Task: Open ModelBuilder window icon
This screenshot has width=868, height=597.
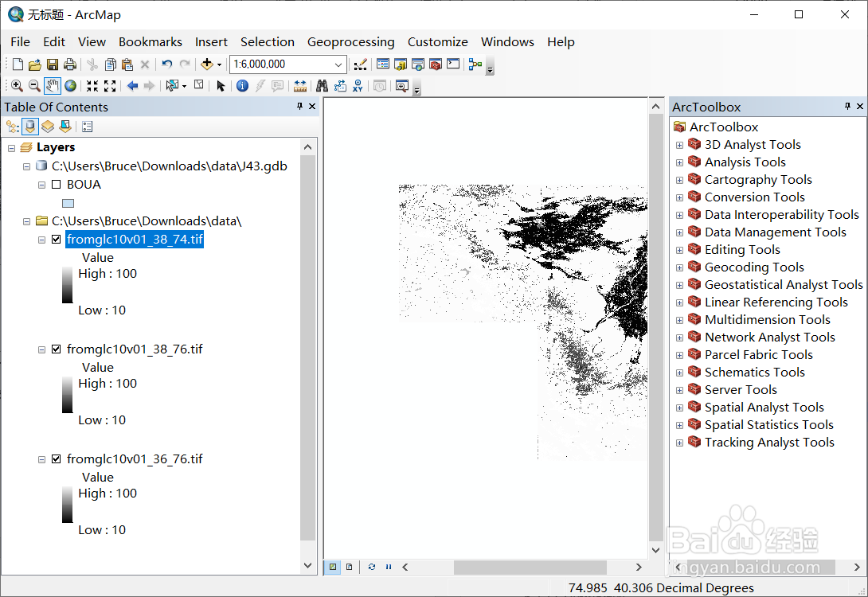Action: coord(475,64)
